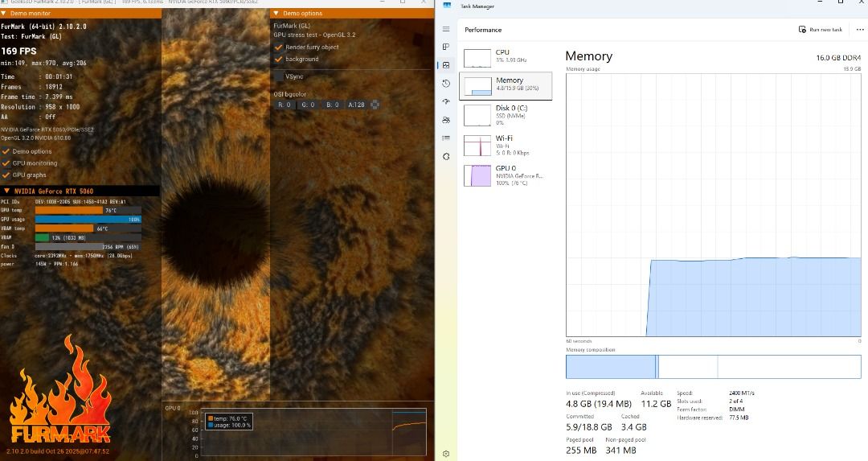Toggle the background checkbox in FurMark
Screen dimensions: 868x461
(x=278, y=59)
